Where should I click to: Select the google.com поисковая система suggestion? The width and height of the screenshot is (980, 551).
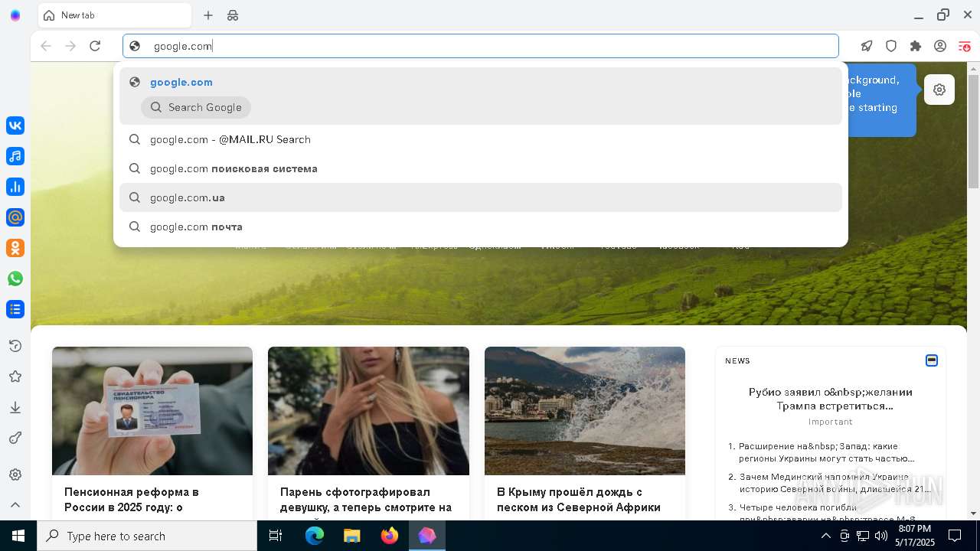pos(481,168)
